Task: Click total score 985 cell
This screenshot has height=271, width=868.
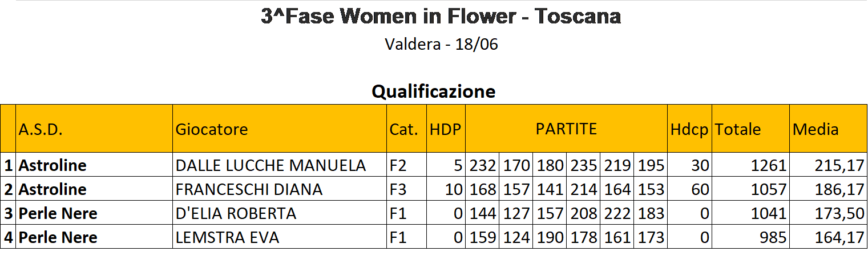Action: [751, 237]
